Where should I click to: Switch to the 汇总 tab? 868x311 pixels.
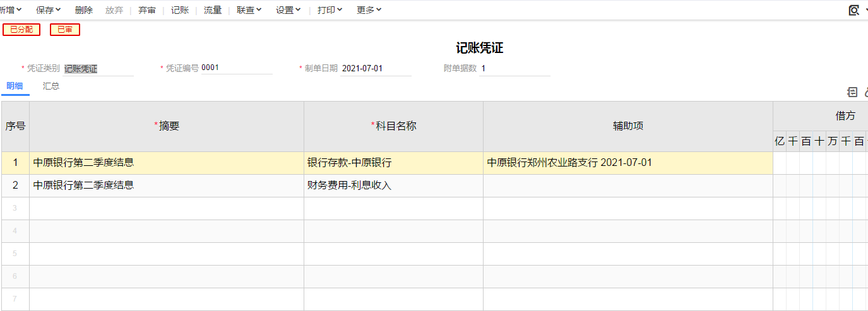coord(51,86)
